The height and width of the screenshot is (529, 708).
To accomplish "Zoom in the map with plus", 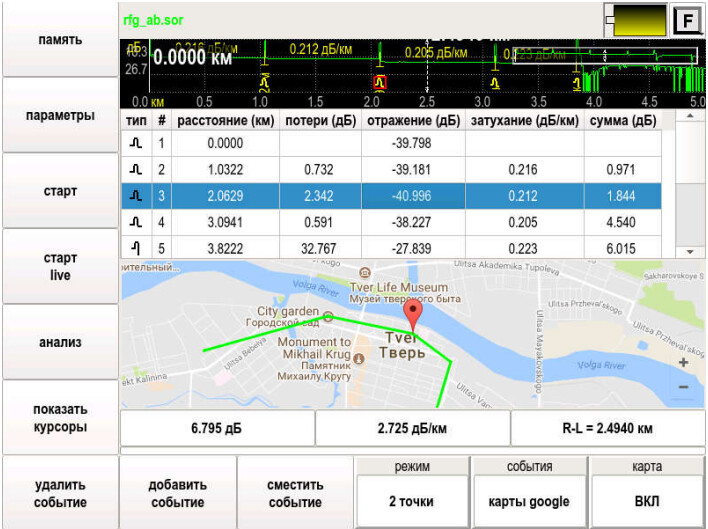I will tap(683, 363).
